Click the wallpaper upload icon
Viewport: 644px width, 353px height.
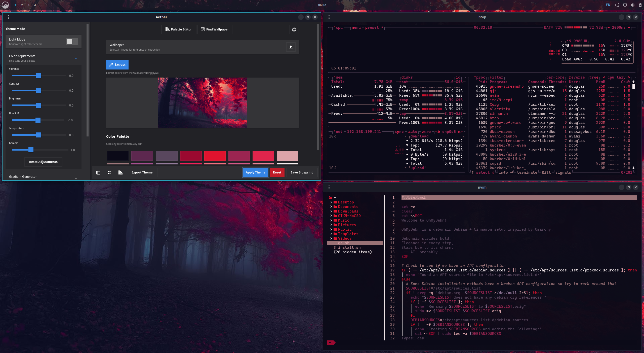pyautogui.click(x=291, y=47)
